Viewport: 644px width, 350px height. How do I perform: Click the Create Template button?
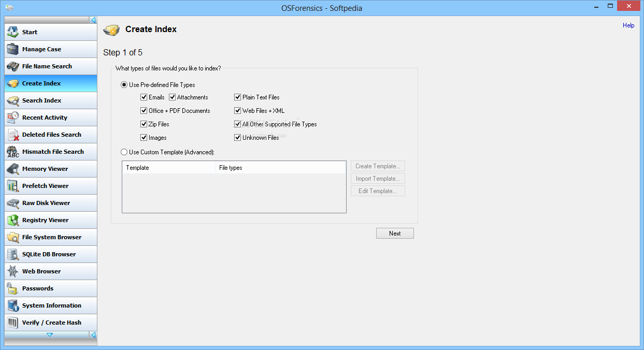point(378,166)
